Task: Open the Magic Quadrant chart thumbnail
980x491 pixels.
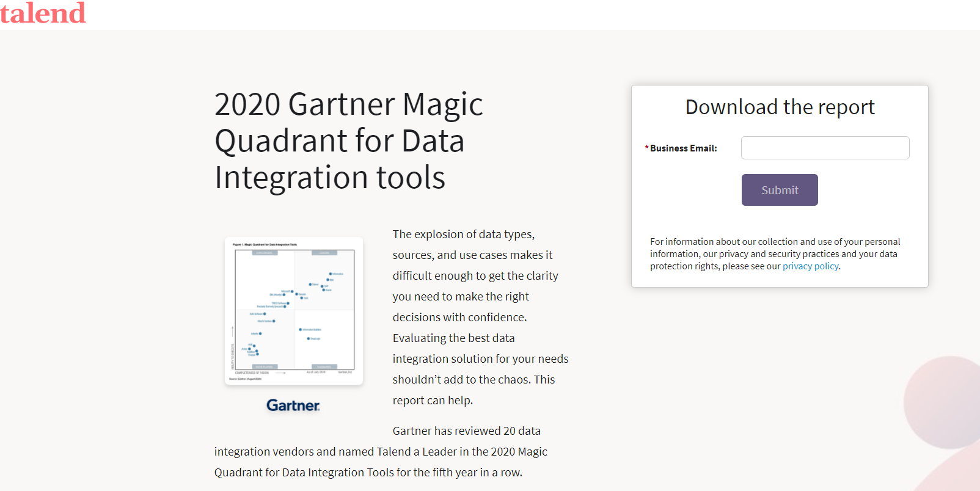Action: coord(294,311)
